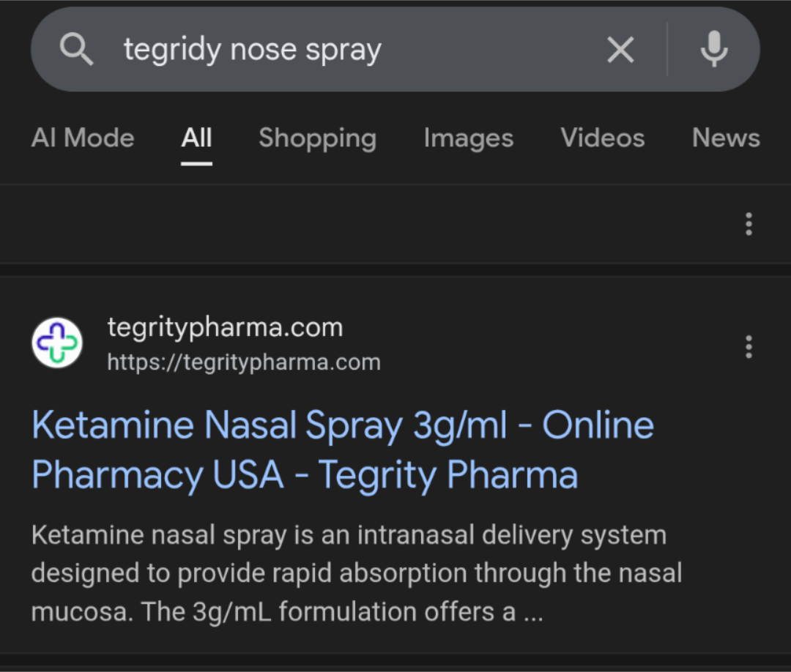Focus the 'tegridy nose spray' search field

(x=330, y=50)
